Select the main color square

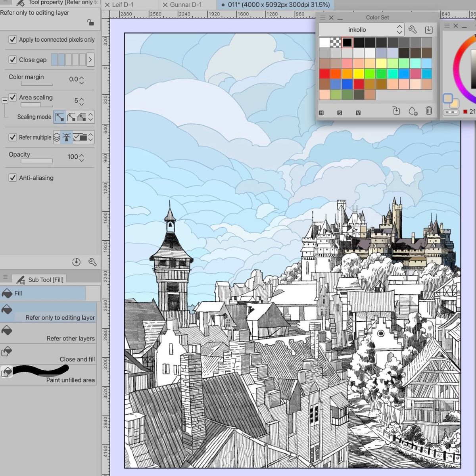447,98
